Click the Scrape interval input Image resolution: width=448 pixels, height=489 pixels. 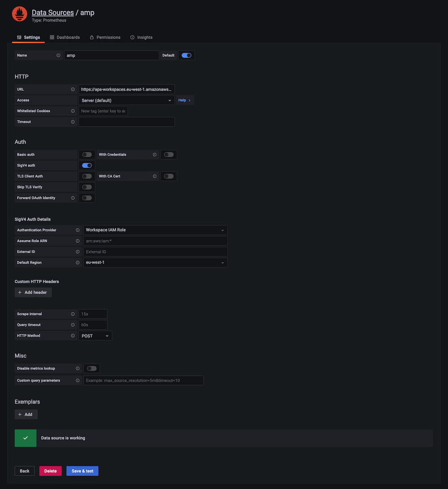[x=93, y=314]
